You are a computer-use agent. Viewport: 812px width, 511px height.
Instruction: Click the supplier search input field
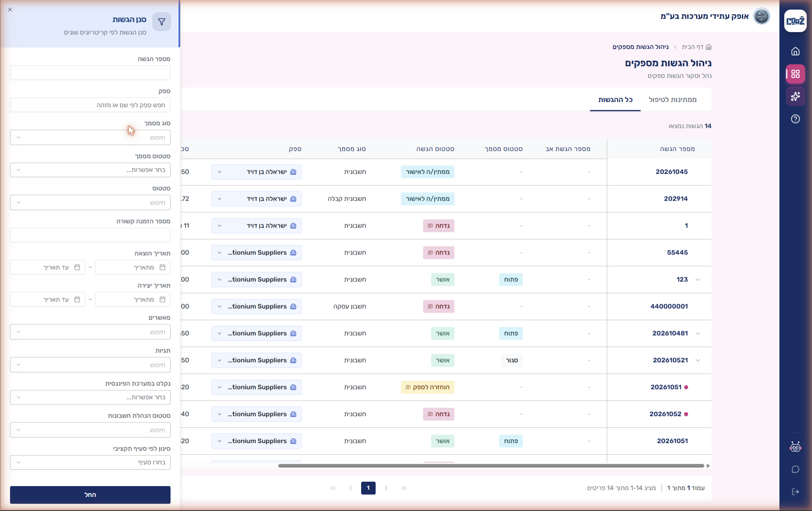coord(90,105)
